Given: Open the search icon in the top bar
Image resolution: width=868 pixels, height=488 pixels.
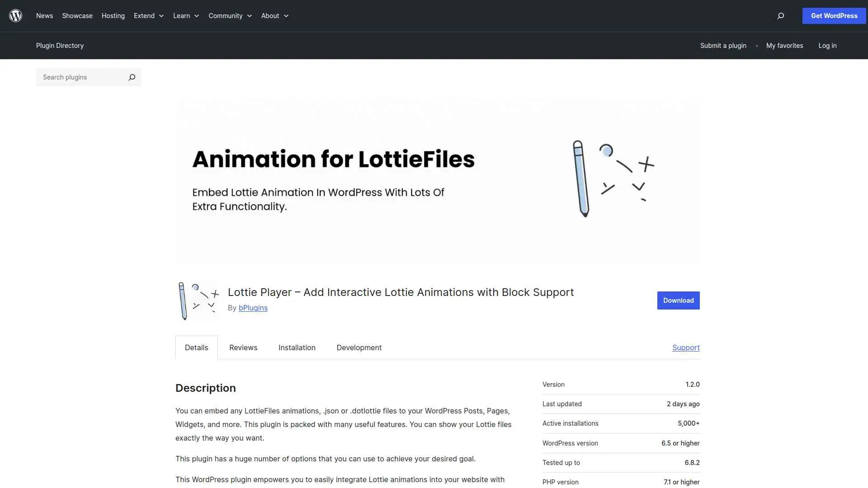Looking at the screenshot, I should pyautogui.click(x=780, y=16).
